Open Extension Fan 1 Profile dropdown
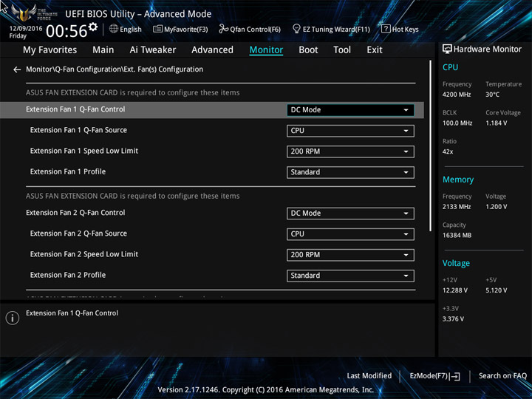The width and height of the screenshot is (532, 399). click(350, 172)
